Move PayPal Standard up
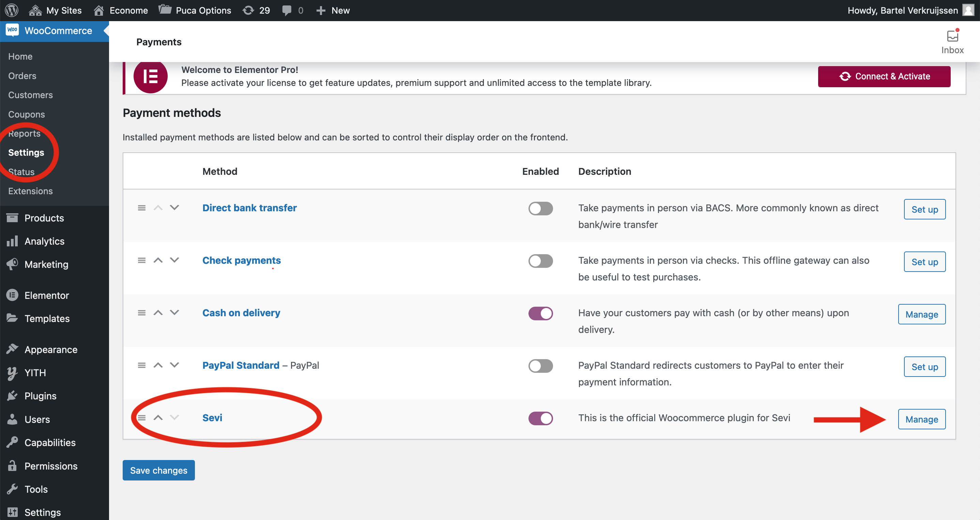Screen dimensions: 980x520 158,365
